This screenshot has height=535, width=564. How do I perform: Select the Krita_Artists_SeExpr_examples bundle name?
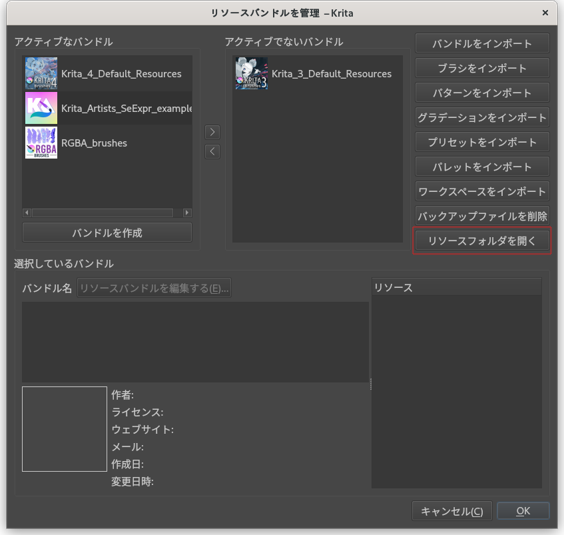tap(126, 108)
